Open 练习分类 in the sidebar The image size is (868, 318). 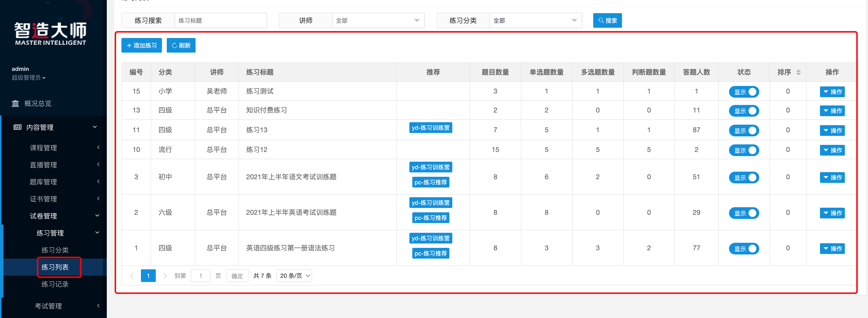55,250
